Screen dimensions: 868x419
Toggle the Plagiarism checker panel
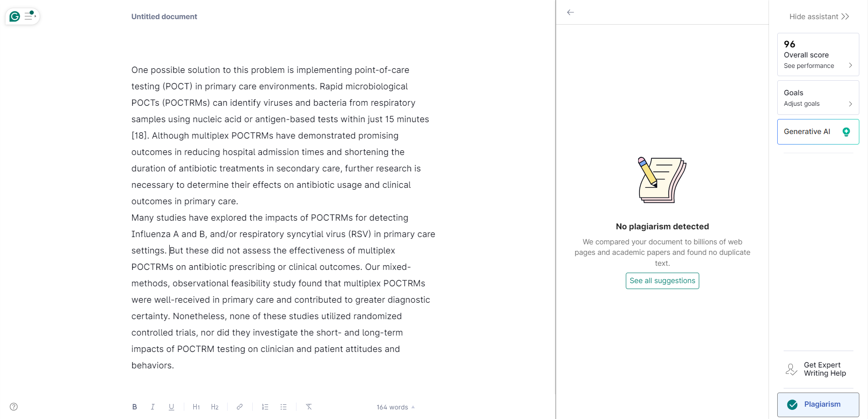pyautogui.click(x=817, y=404)
